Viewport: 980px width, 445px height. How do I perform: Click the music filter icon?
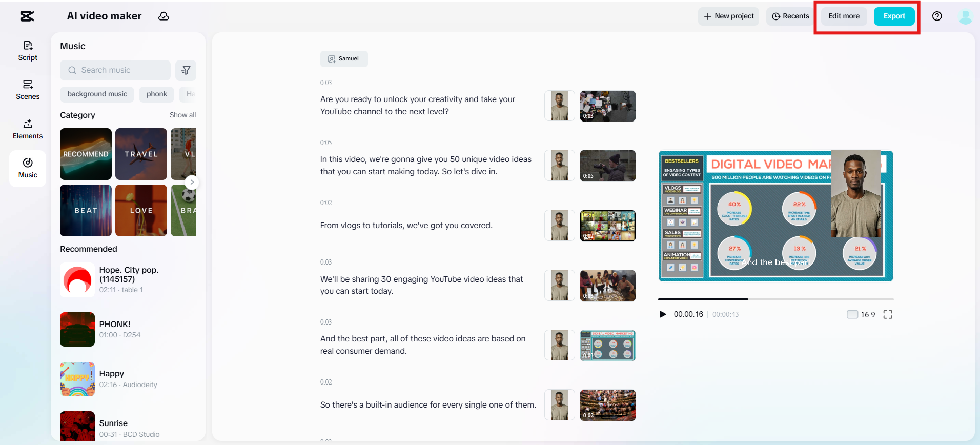(x=186, y=70)
